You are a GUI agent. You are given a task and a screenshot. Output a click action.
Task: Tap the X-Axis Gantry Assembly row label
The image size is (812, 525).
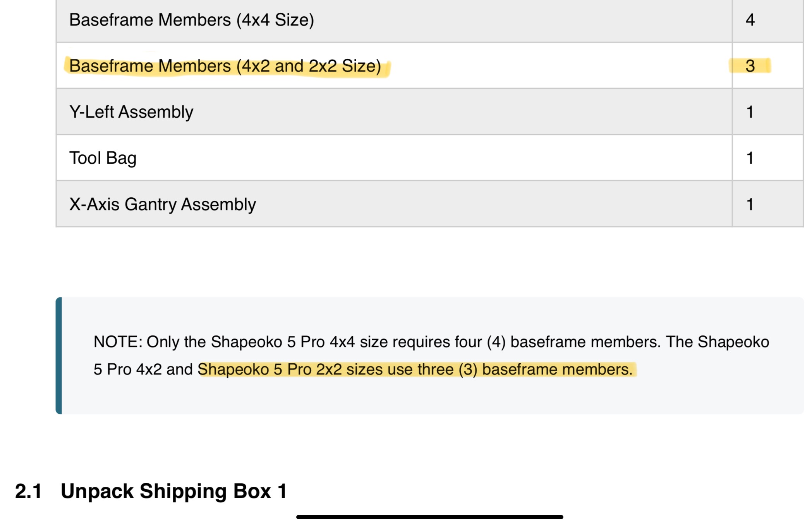(x=162, y=204)
